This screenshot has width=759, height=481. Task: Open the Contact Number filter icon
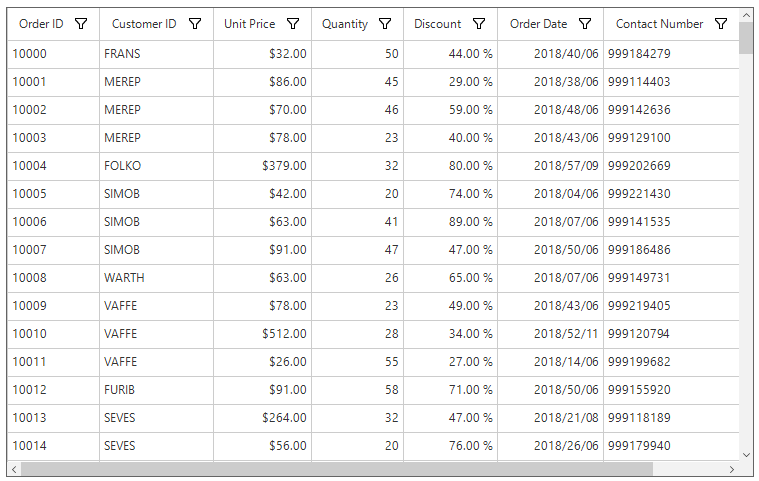(721, 24)
